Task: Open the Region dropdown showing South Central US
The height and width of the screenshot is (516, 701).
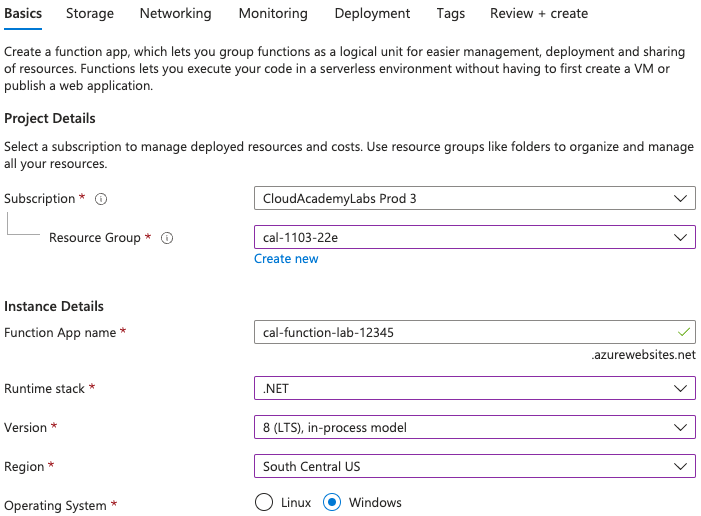Action: (x=474, y=466)
